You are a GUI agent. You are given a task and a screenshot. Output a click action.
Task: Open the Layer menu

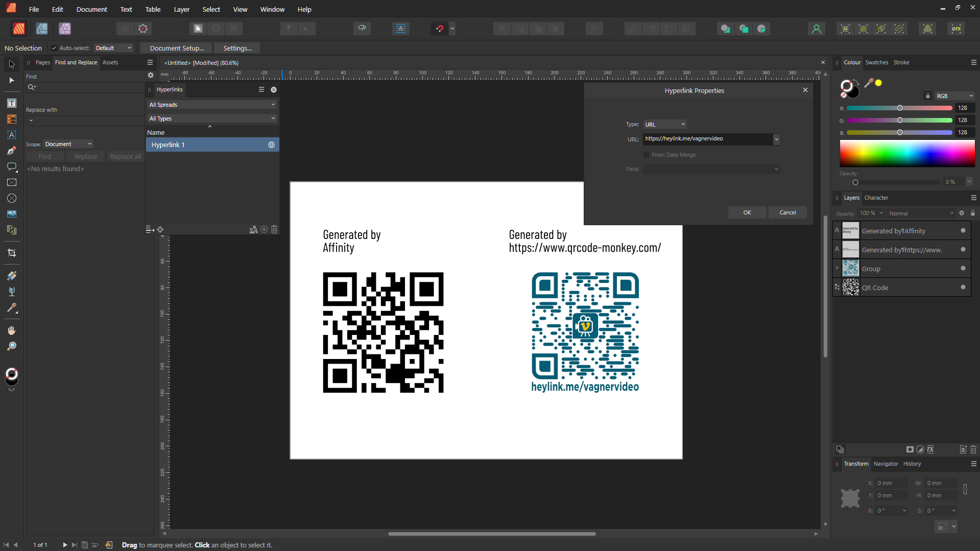(181, 9)
